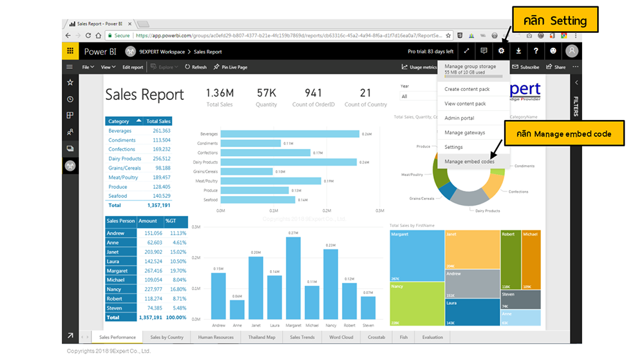
Task: Toggle the hamburger navigation pane button
Action: coord(70,67)
